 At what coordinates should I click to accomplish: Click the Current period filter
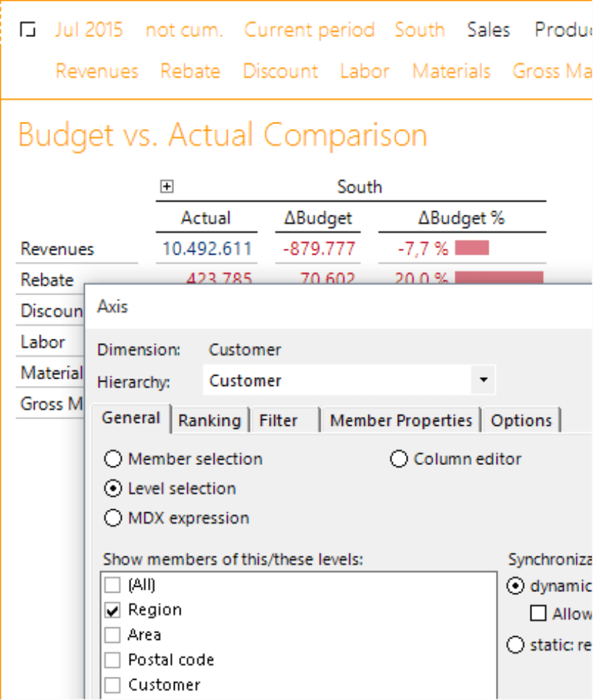(309, 30)
